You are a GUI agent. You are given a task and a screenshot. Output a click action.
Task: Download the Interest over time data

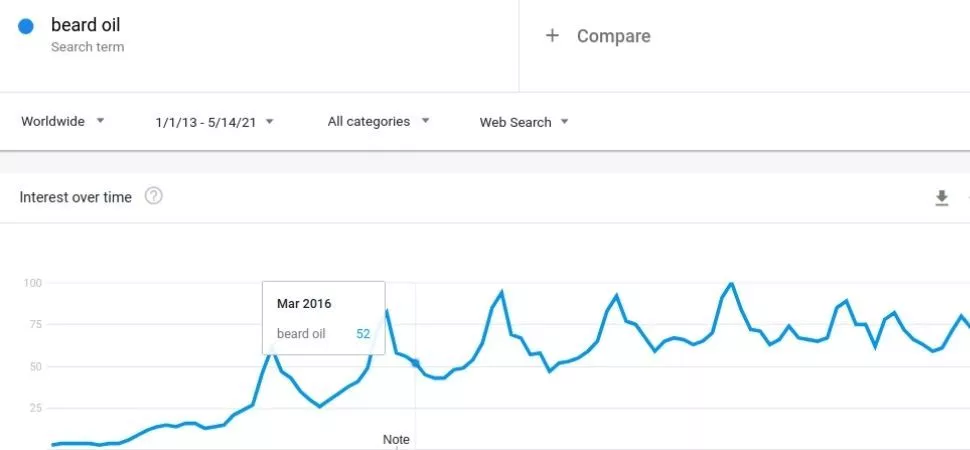[941, 198]
